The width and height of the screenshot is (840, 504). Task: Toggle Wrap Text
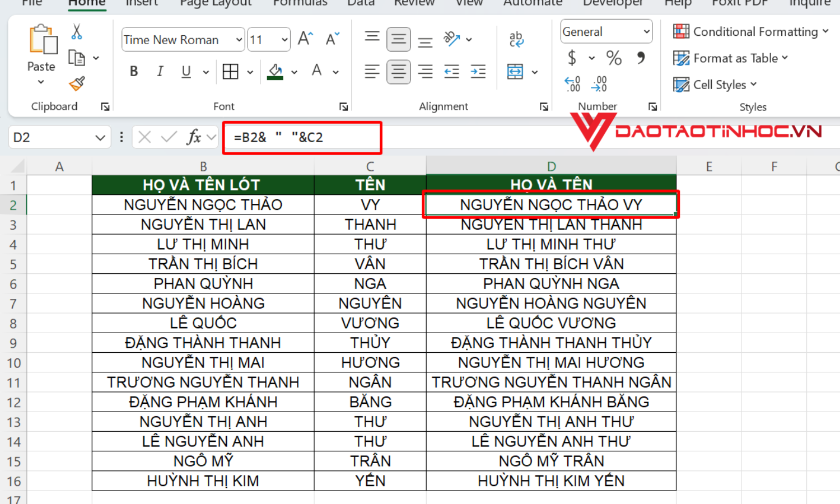(x=515, y=39)
